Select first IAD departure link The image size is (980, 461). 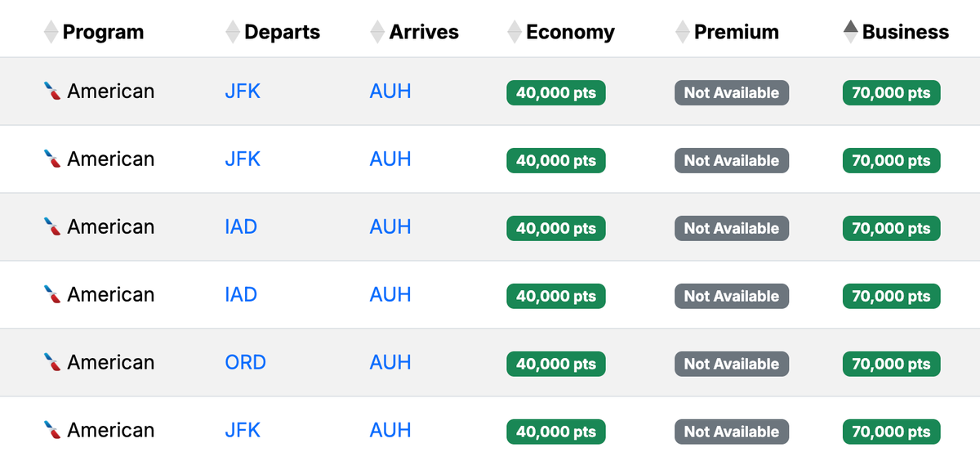coord(241,227)
